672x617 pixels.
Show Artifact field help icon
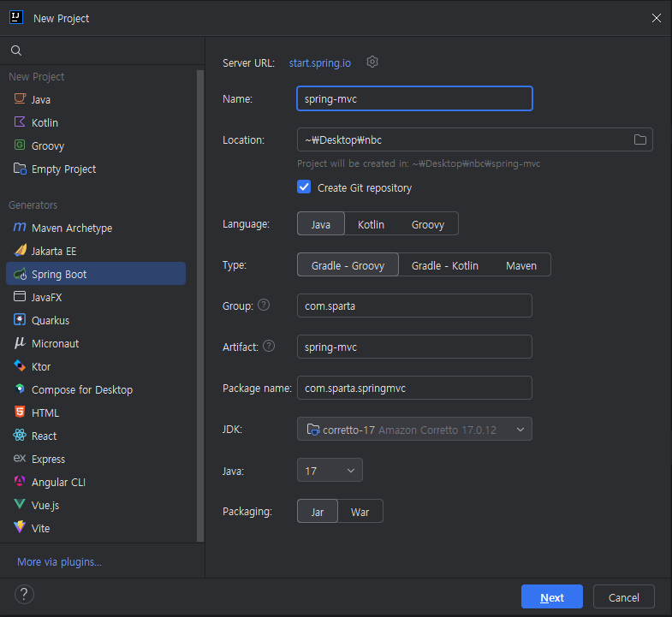click(269, 347)
